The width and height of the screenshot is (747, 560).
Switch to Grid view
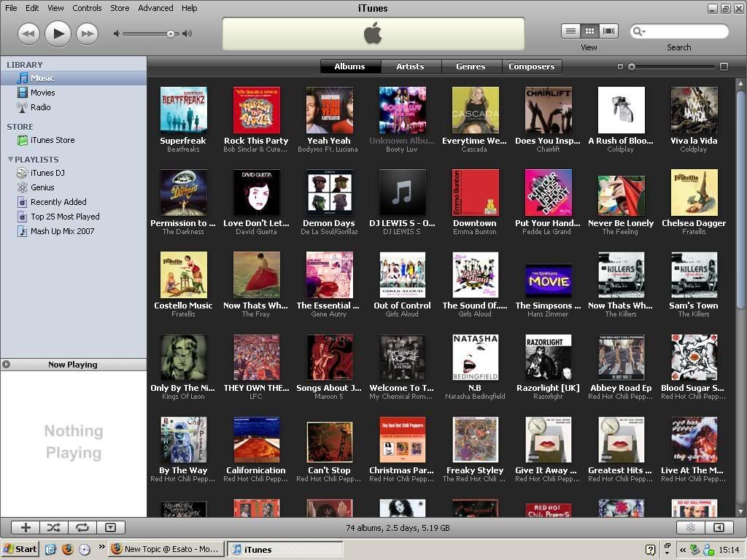[589, 31]
